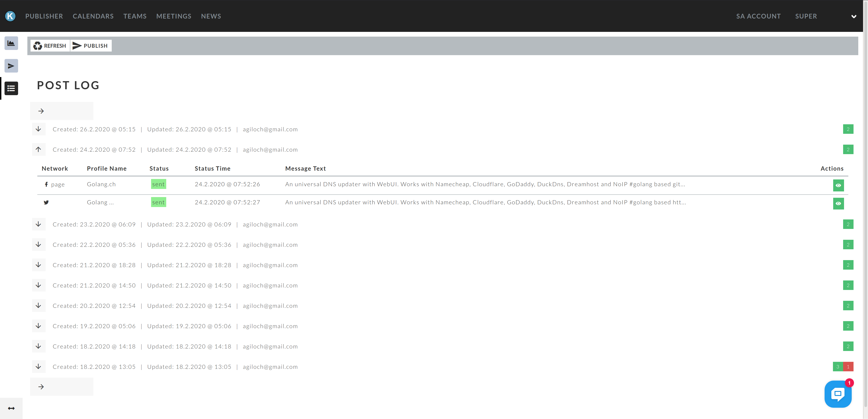Toggle sidebar width with double-arrow icon
Screen dimensions: 868x419
pos(11,408)
